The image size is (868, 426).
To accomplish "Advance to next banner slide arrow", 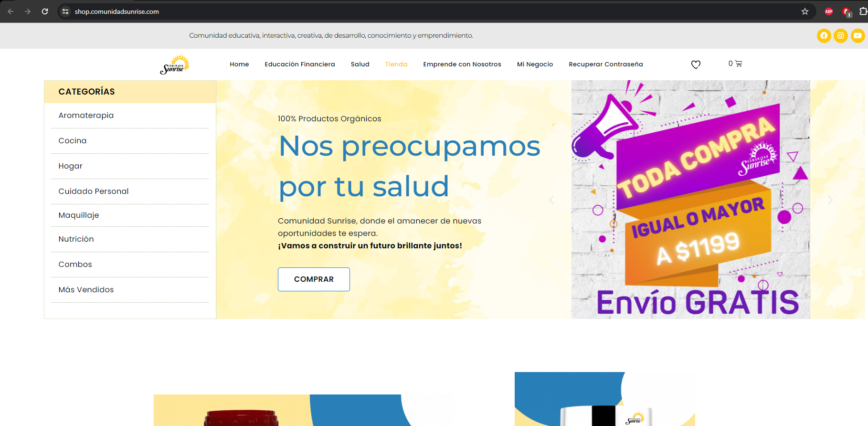I will tap(830, 200).
